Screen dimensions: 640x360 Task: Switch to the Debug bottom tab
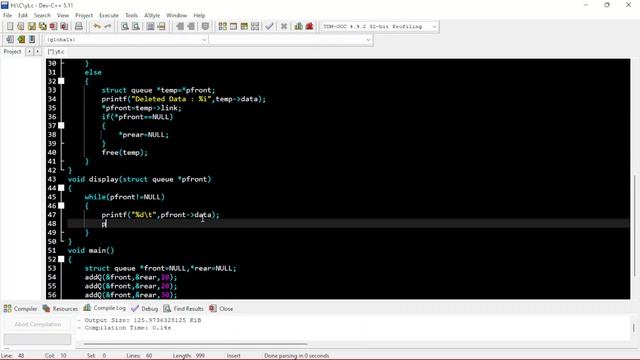[144, 309]
